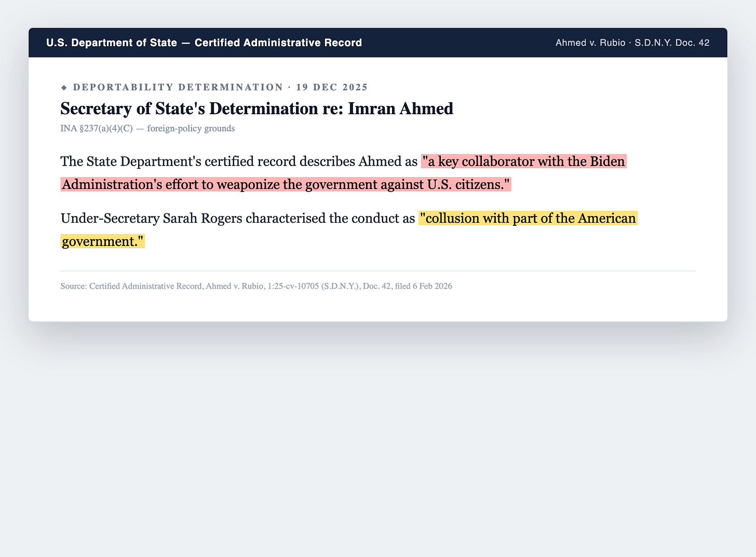
Task: Click the "Source: Certified Administrative Record" footnote
Action: coord(256,286)
